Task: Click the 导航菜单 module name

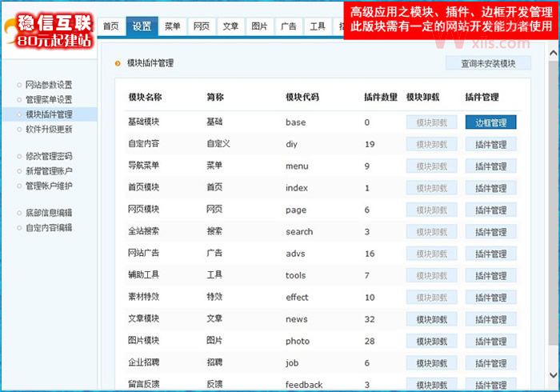Action: (x=143, y=166)
